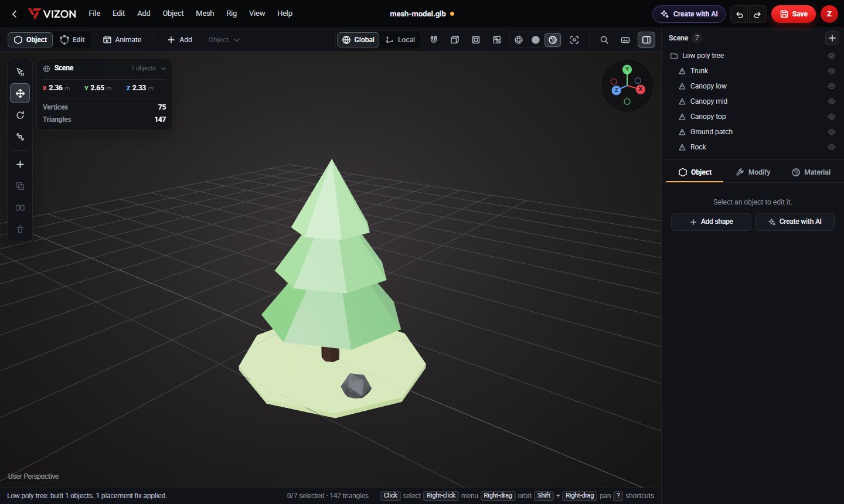Click the trash delete icon in left toolbar
This screenshot has height=504, width=844.
(x=20, y=230)
